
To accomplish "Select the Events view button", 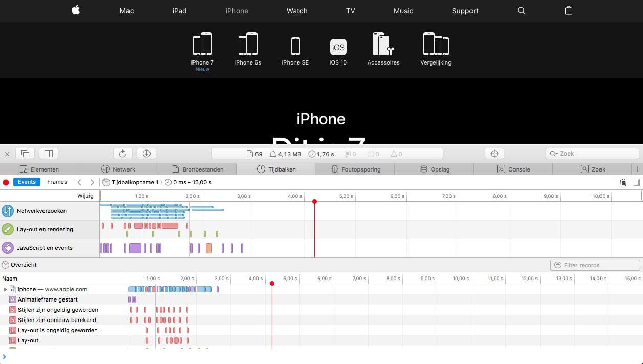I will [x=27, y=182].
